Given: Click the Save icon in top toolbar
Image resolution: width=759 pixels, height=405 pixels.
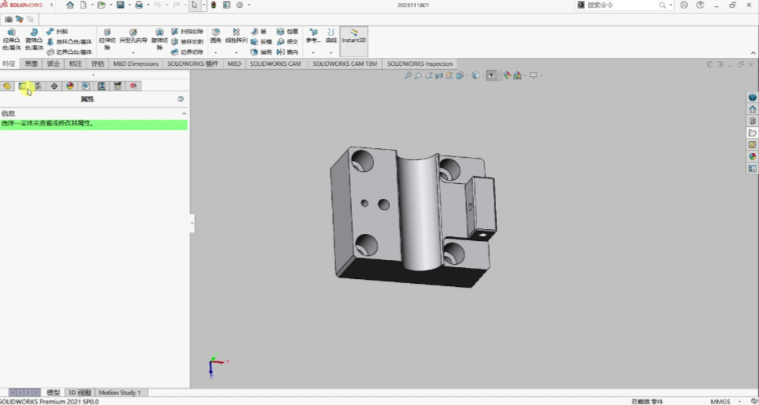Looking at the screenshot, I should tap(121, 6).
